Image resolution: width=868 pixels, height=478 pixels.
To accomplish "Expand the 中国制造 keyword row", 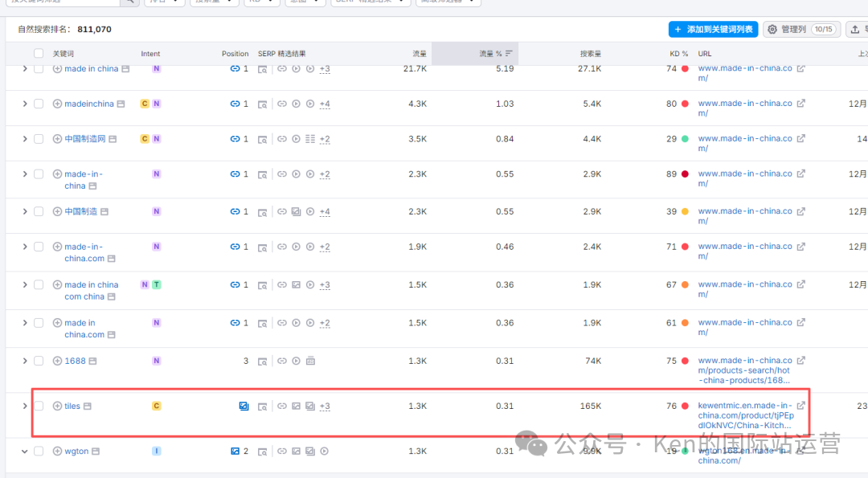I will click(24, 212).
